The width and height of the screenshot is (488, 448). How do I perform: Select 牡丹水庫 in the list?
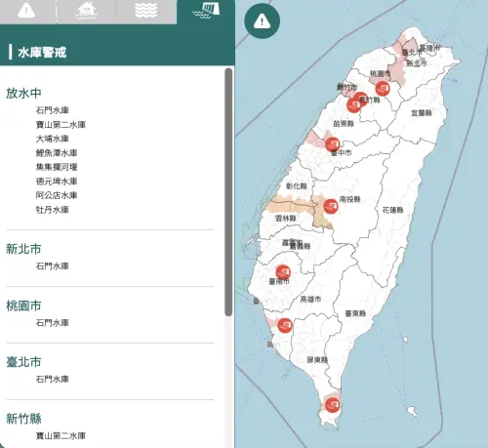53,210
